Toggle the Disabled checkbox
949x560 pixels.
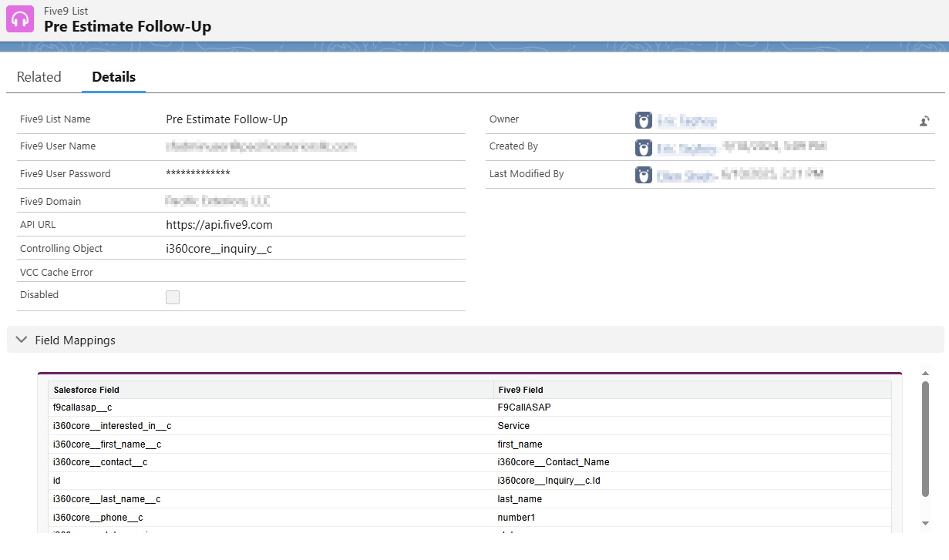pyautogui.click(x=173, y=297)
